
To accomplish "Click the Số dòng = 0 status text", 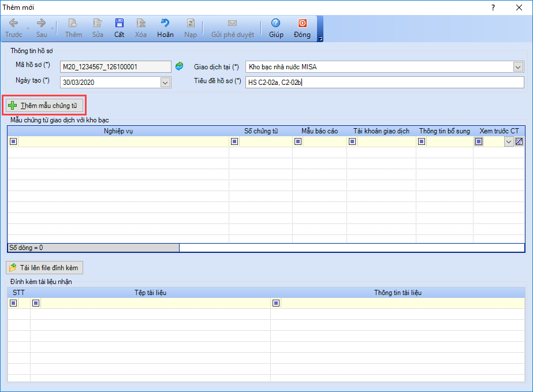I will pos(26,248).
